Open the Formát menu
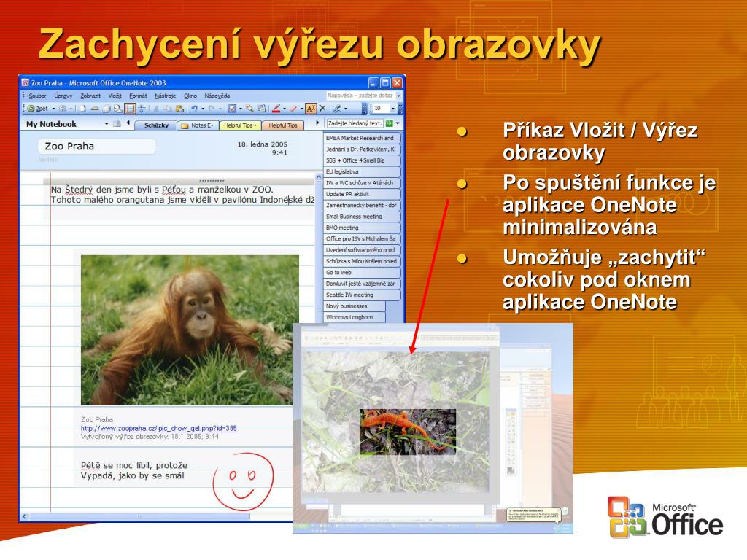This screenshot has height=560, width=747. point(138,96)
